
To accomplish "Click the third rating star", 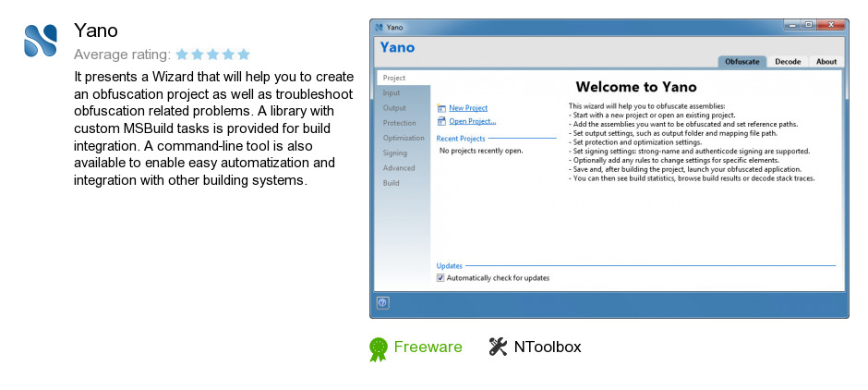I will pos(212,55).
